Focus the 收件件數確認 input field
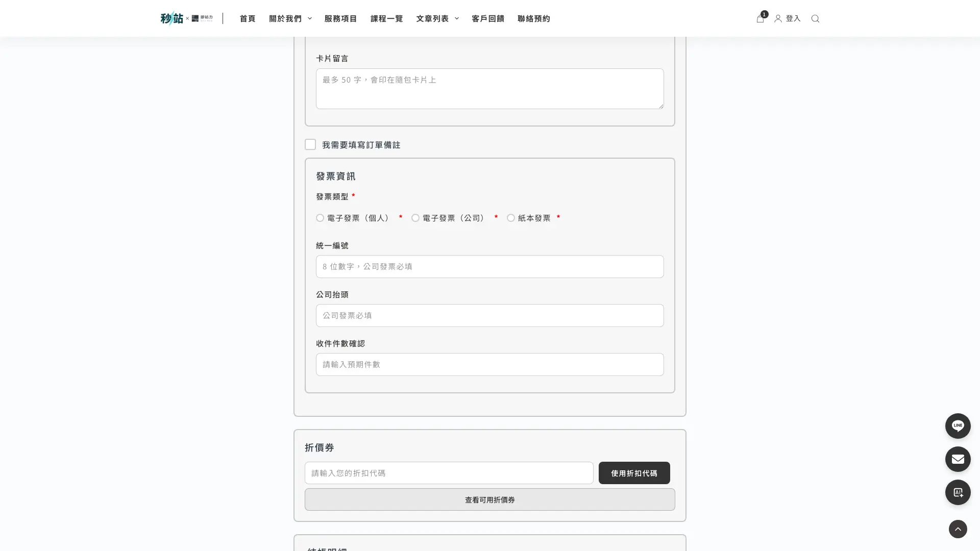The image size is (980, 551). [x=489, y=364]
